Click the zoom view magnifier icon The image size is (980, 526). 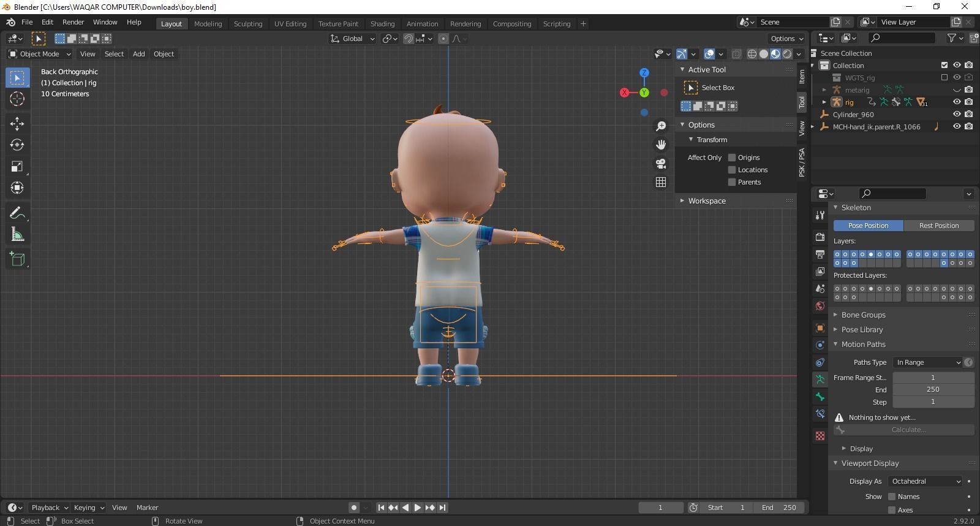click(x=661, y=126)
